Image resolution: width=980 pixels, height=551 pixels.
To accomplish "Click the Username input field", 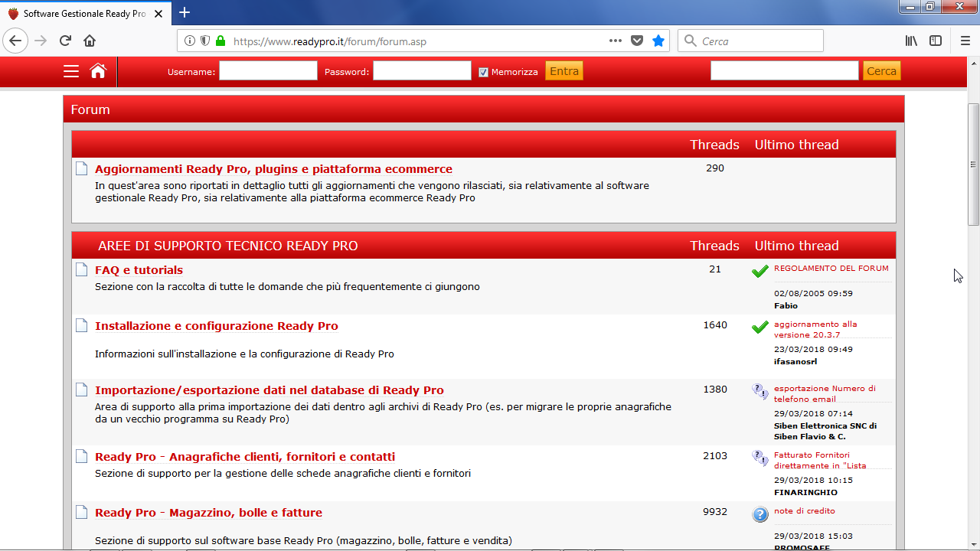I will 268,71.
